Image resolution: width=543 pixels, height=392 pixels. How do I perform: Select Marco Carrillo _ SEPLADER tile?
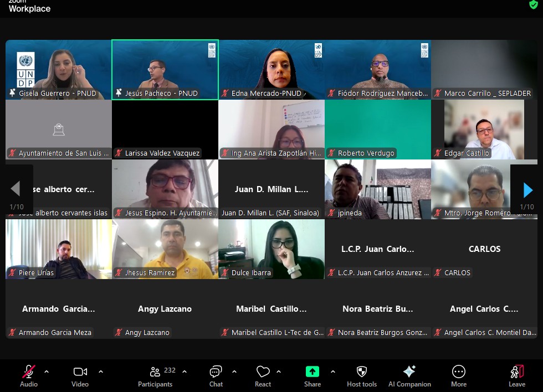pyautogui.click(x=484, y=70)
